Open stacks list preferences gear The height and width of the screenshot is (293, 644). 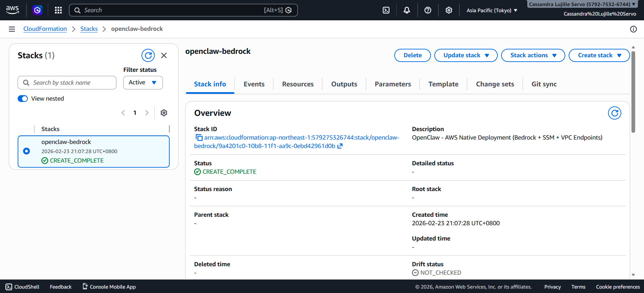tap(164, 113)
